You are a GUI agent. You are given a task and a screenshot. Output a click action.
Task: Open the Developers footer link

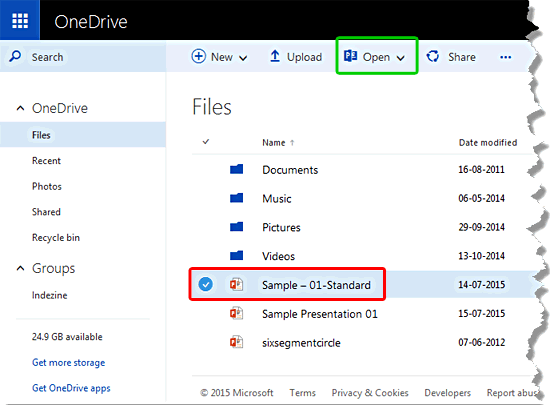tap(448, 393)
